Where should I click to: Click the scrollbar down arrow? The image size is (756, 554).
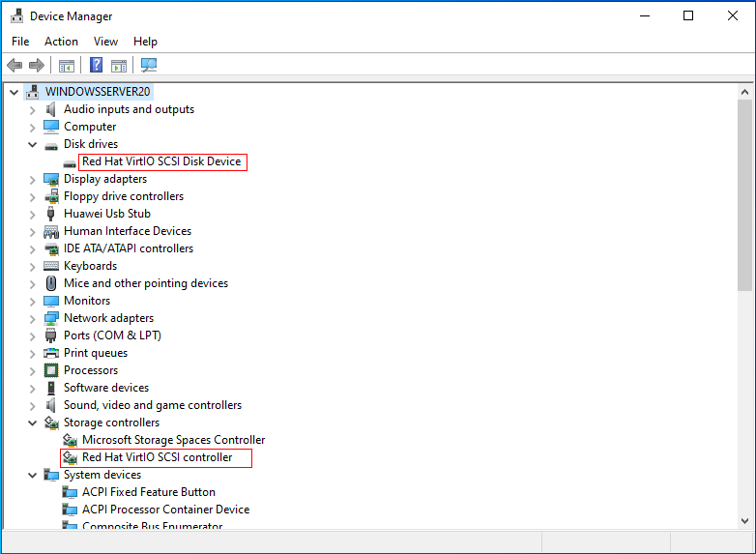pos(745,521)
